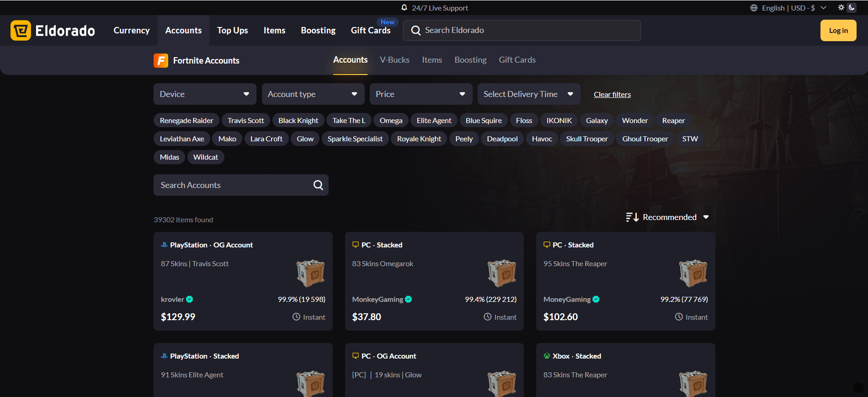
Task: Switch to the V-Bucks tab
Action: pos(394,60)
